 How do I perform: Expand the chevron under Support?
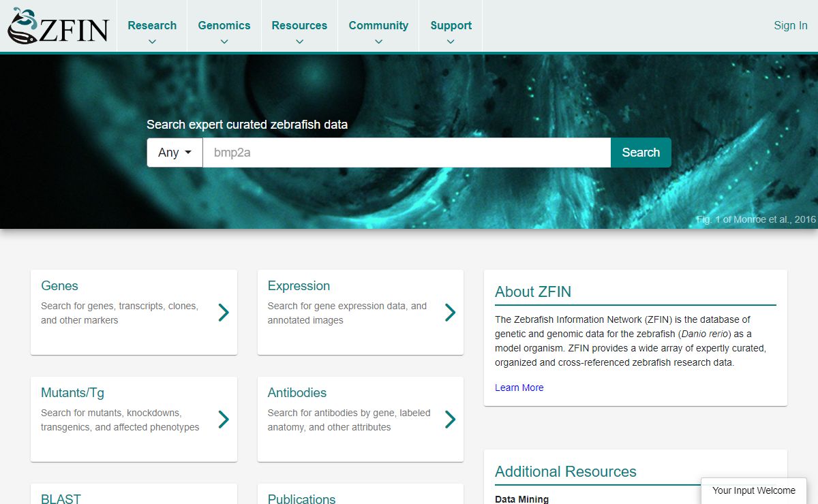[x=451, y=42]
